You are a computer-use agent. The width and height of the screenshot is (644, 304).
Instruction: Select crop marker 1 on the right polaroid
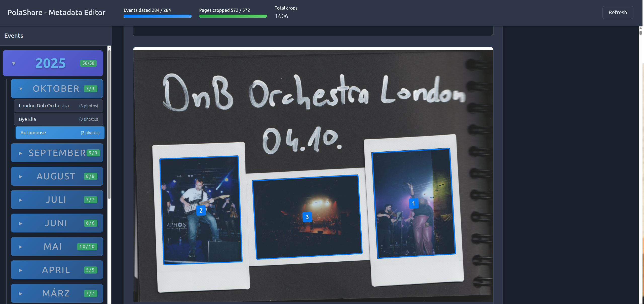(x=413, y=204)
